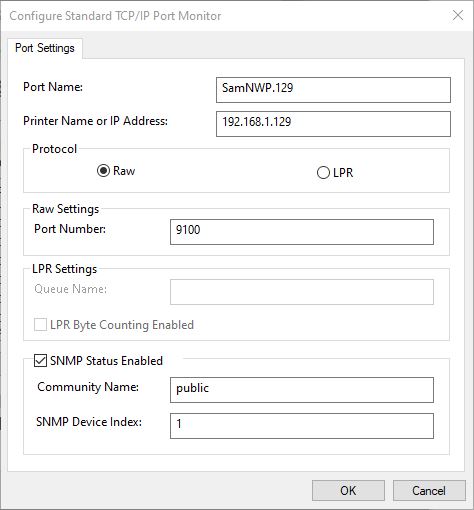Image resolution: width=474 pixels, height=510 pixels.
Task: Click the Raw label text
Action: (x=124, y=171)
